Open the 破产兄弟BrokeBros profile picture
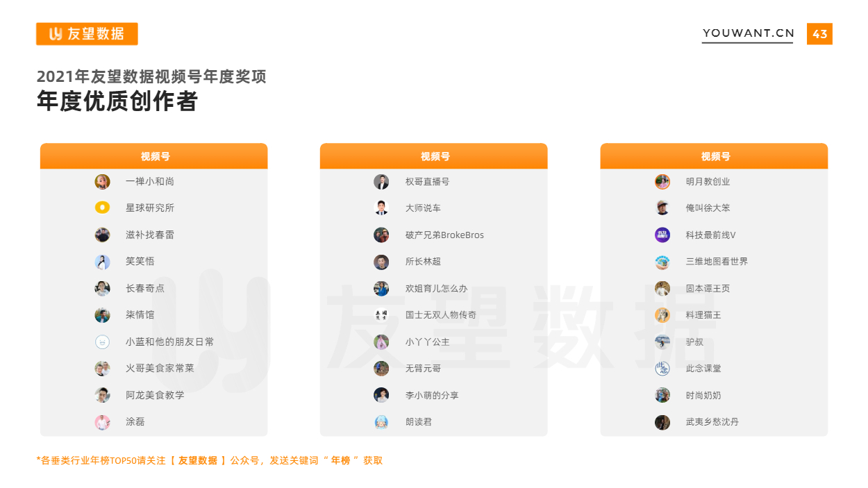Image resolution: width=868 pixels, height=488 pixels. (381, 235)
